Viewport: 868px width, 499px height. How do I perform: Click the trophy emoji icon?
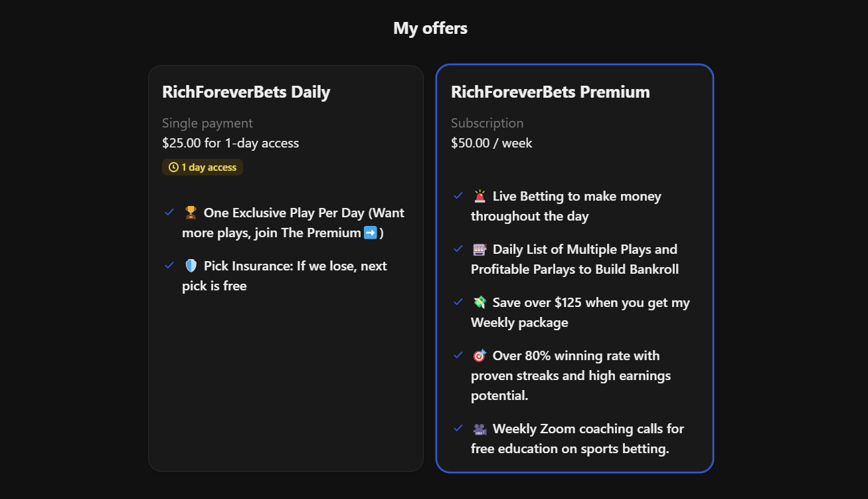(191, 213)
